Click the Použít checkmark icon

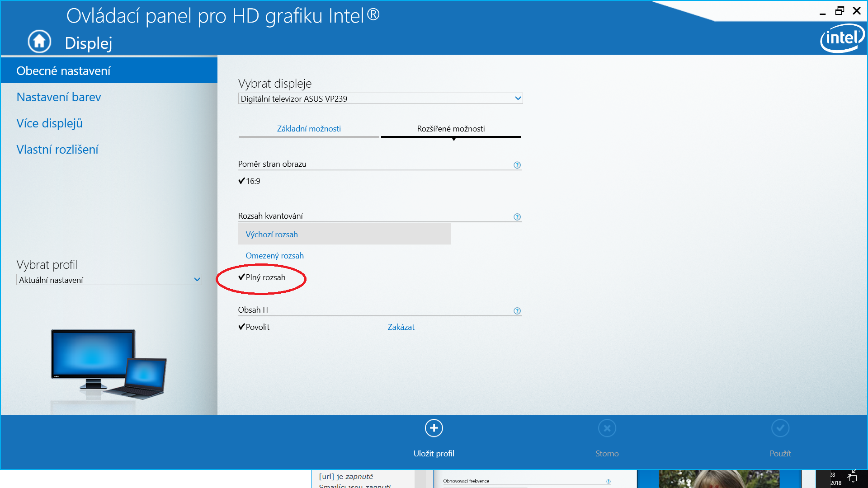780,428
